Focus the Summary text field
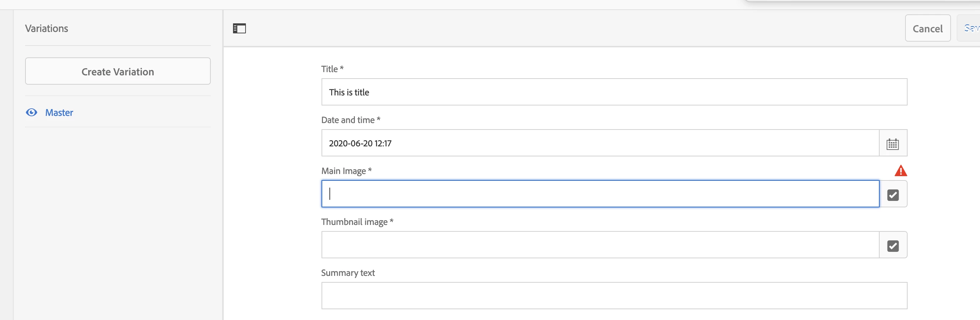The image size is (980, 320). coord(614,296)
